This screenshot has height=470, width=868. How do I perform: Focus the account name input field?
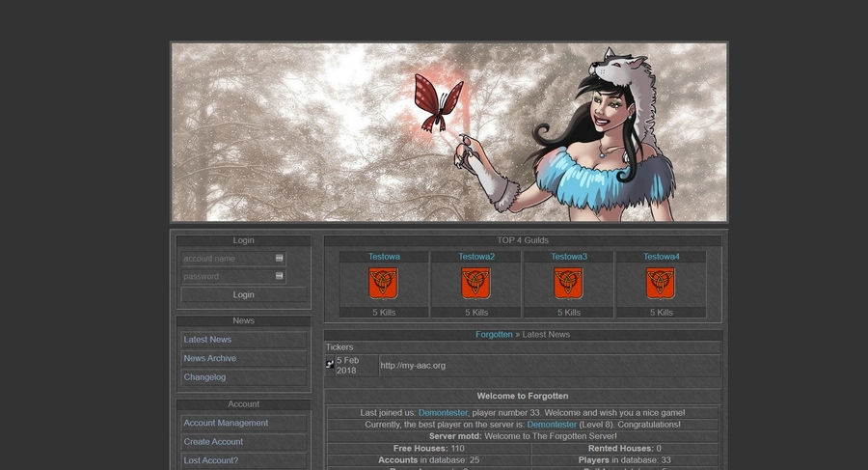coord(227,259)
